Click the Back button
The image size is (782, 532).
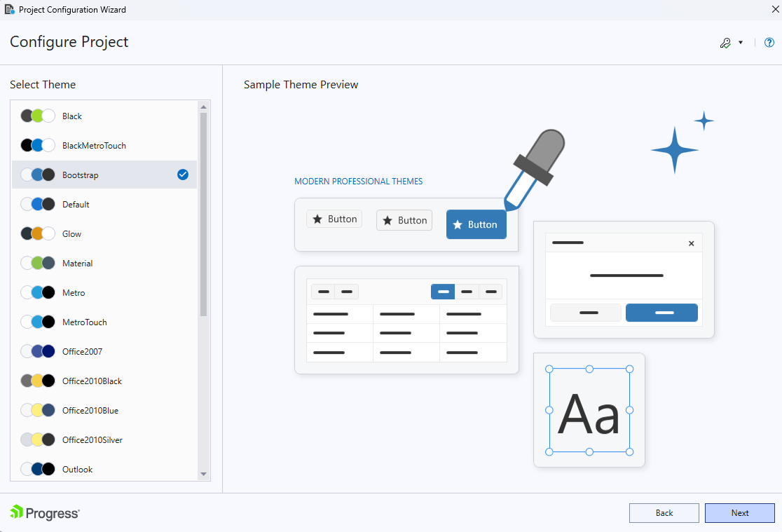[x=664, y=512]
